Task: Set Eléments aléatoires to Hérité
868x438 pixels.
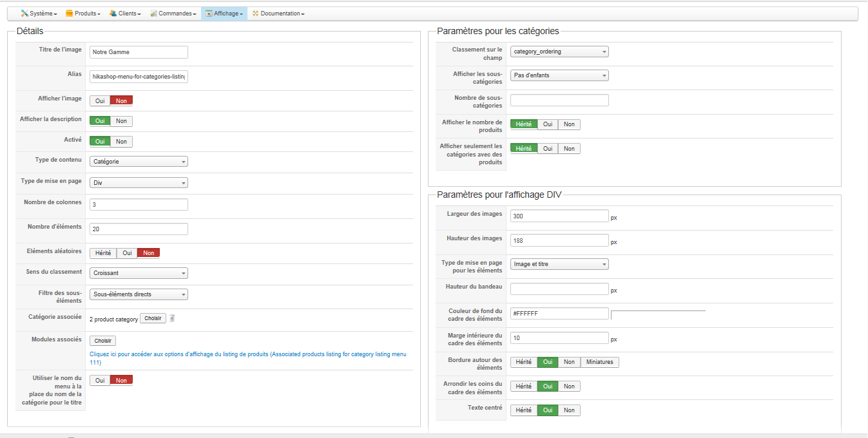Action: click(103, 253)
